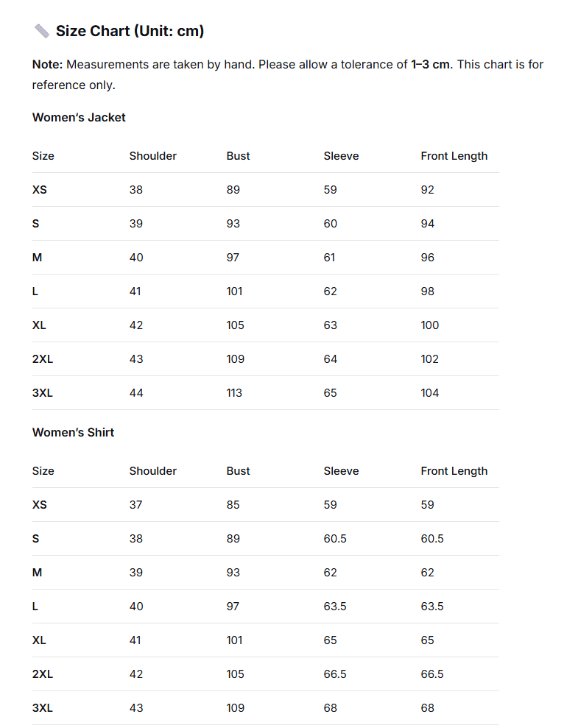Select the shirt 2XL size row label
Viewport: 578px width, 728px height.
coord(42,674)
